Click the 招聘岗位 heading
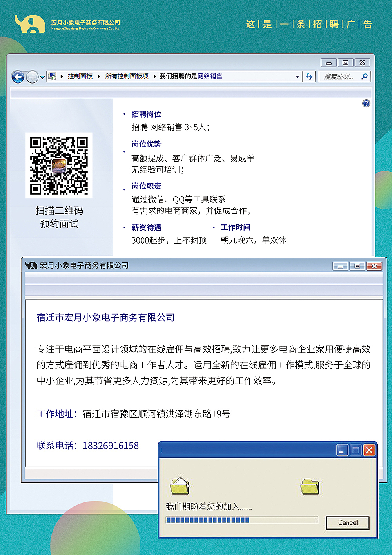 (146, 114)
